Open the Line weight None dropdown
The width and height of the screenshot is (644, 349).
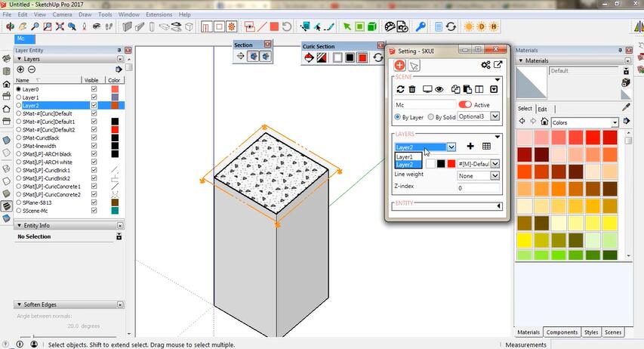tap(495, 176)
